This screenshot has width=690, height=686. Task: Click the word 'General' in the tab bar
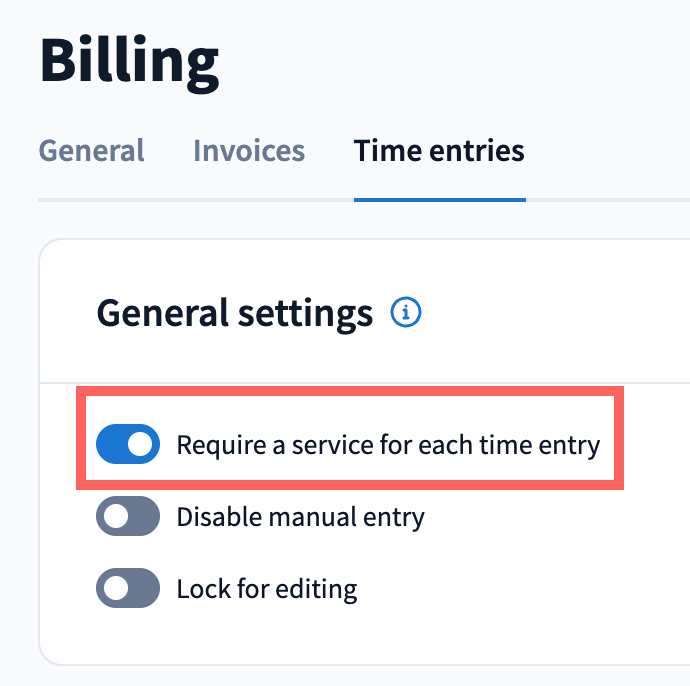point(91,151)
